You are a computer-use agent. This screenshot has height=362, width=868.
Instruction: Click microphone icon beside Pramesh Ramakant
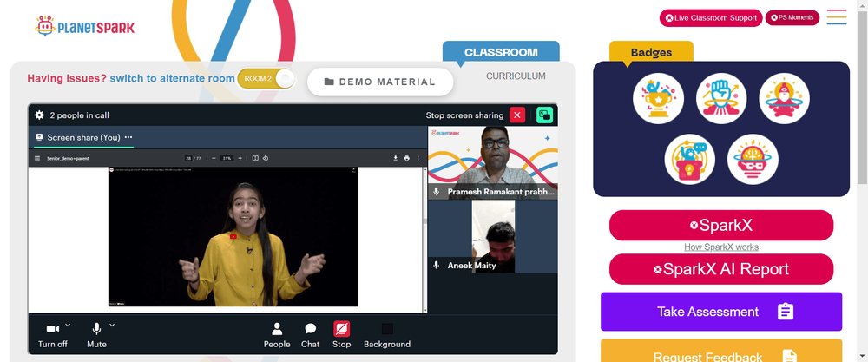pyautogui.click(x=437, y=192)
